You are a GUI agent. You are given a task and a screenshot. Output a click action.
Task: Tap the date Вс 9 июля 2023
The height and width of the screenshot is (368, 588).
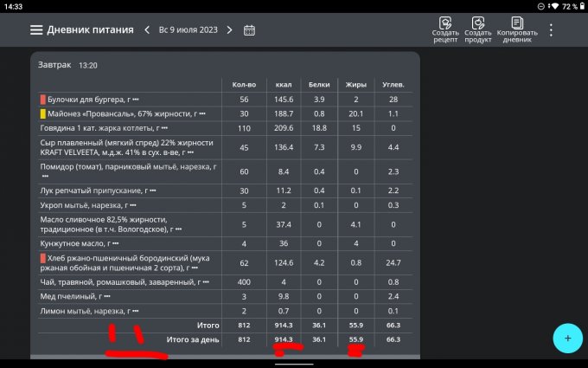pos(188,29)
